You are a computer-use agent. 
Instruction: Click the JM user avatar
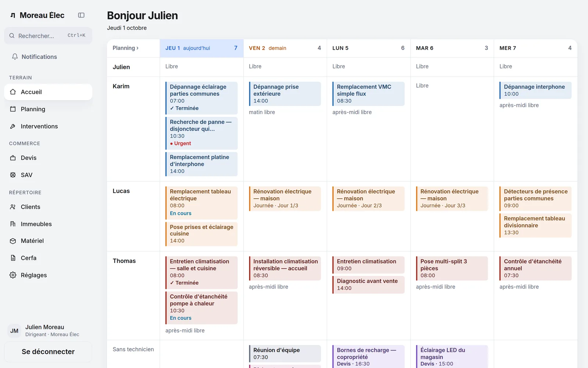[x=14, y=331]
